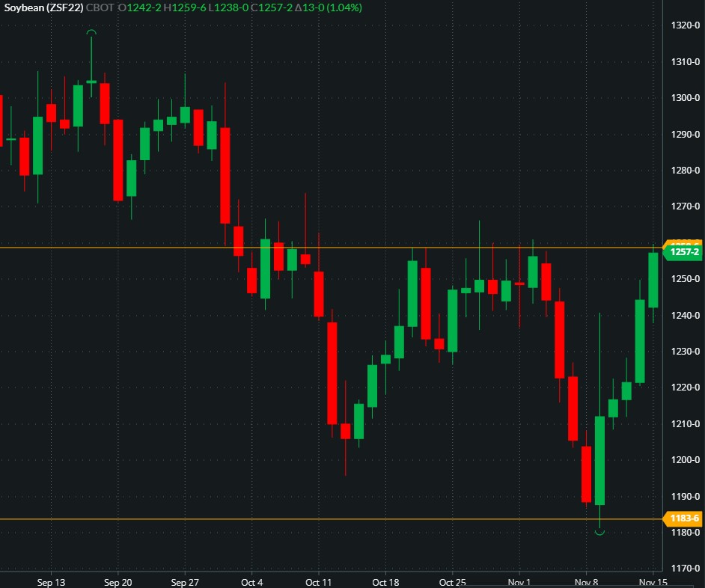Click the change value Δ13-0 (1.04%)

327,7
